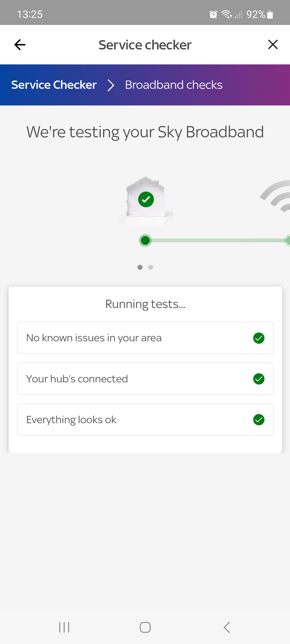Open Android recent apps button

(x=64, y=627)
